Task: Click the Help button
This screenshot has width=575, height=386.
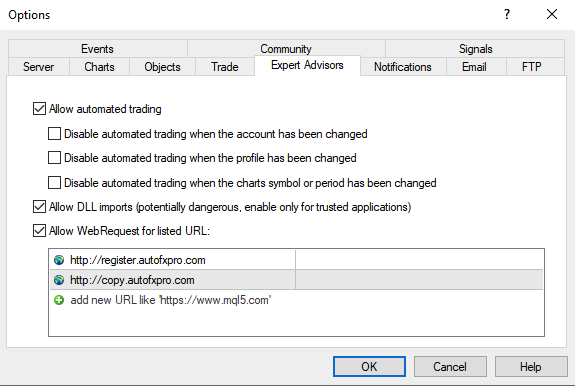Action: (x=531, y=367)
